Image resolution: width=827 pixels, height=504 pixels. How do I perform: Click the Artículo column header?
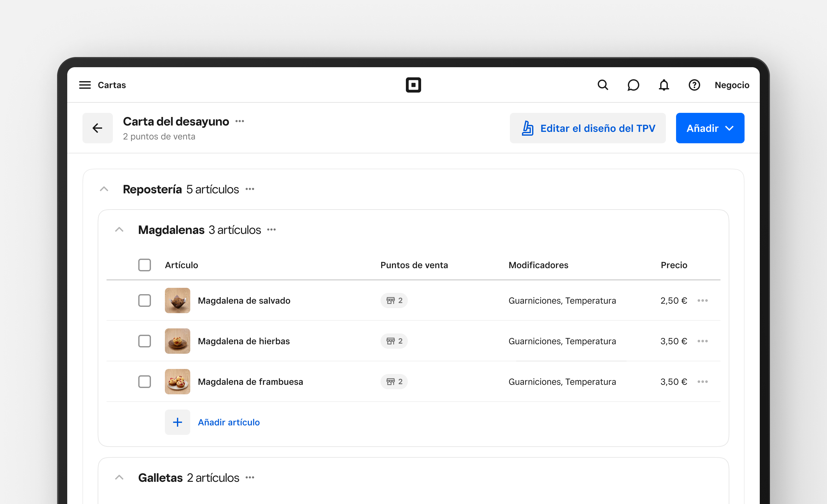181,265
